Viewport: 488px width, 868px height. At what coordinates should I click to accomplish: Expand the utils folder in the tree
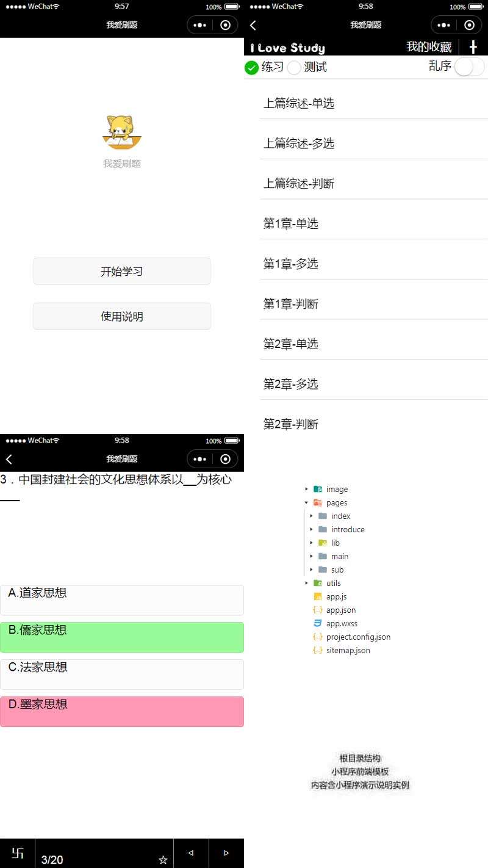coord(307,583)
